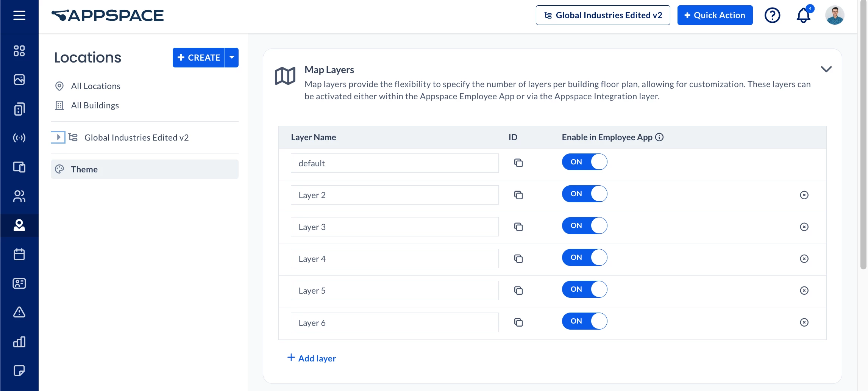
Task: Edit the Layer 5 name field
Action: 395,290
